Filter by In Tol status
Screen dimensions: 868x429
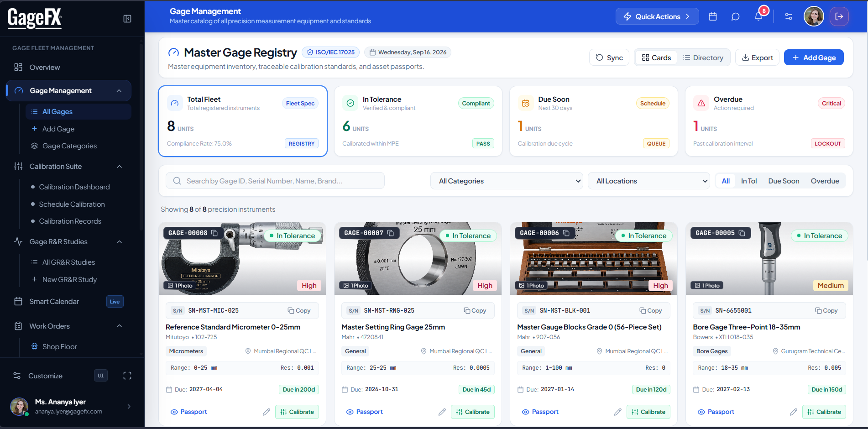(x=749, y=181)
